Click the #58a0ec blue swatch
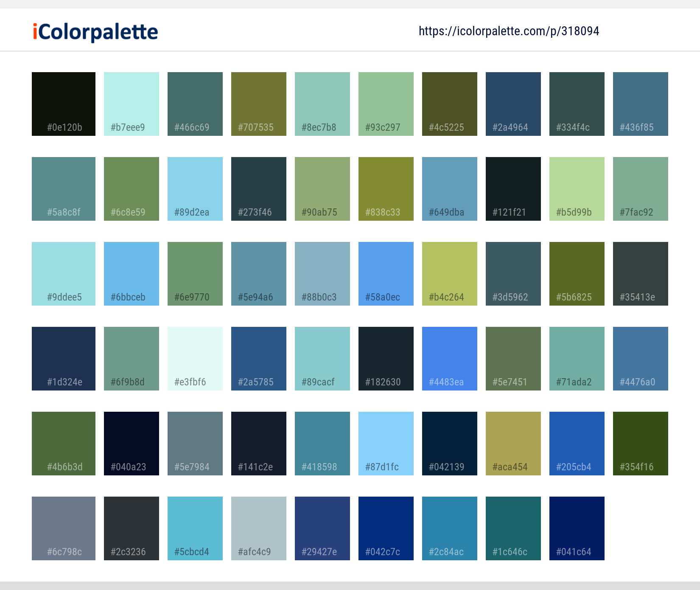Screen dimensions: 700x590 386,273
